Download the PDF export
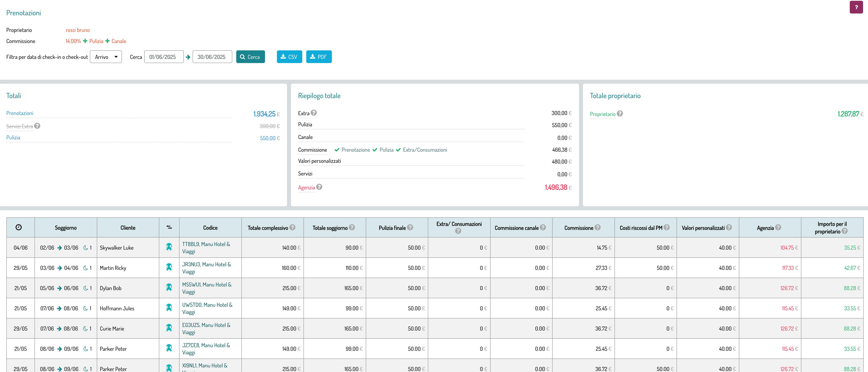 pos(319,57)
